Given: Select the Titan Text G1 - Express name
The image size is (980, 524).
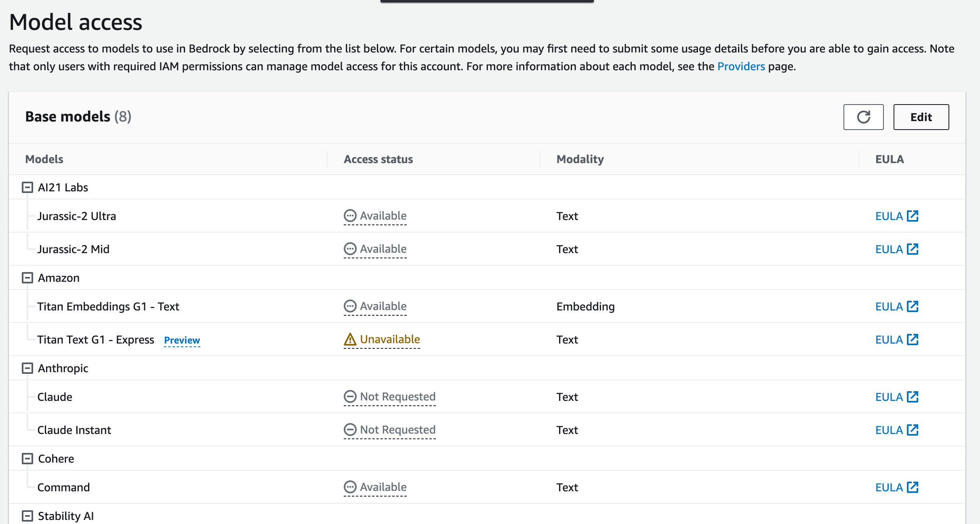Looking at the screenshot, I should click(96, 340).
